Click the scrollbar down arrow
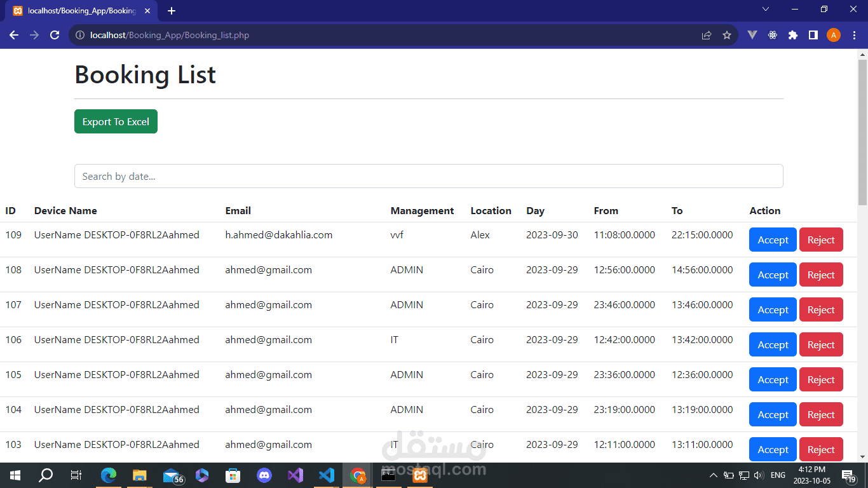 pos(862,457)
